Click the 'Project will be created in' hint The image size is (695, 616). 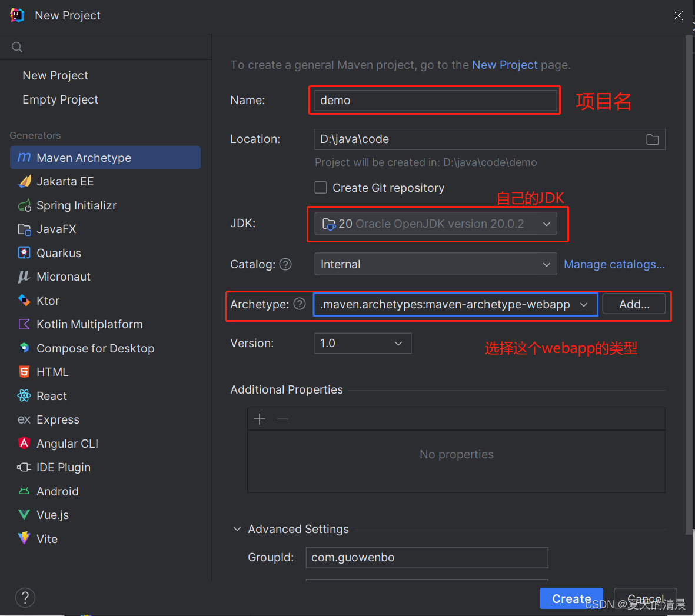pos(425,162)
